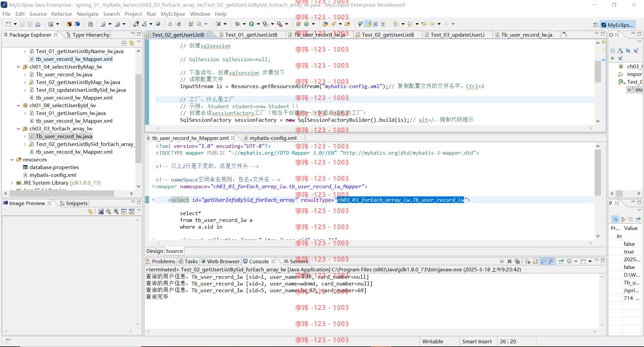644x347 pixels.
Task: Open the Run button dropdown arrow
Action: (x=258, y=24)
